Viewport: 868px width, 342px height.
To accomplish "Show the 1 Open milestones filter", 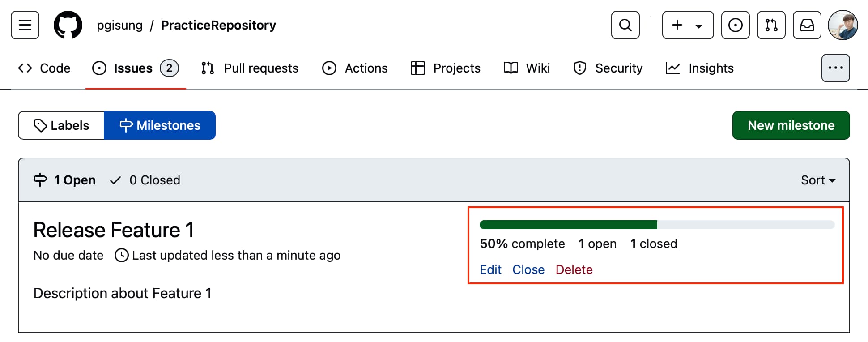I will tap(65, 180).
